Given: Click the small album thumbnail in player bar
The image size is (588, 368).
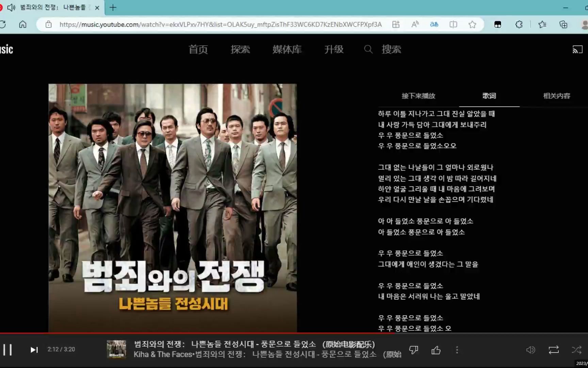Looking at the screenshot, I should 116,349.
